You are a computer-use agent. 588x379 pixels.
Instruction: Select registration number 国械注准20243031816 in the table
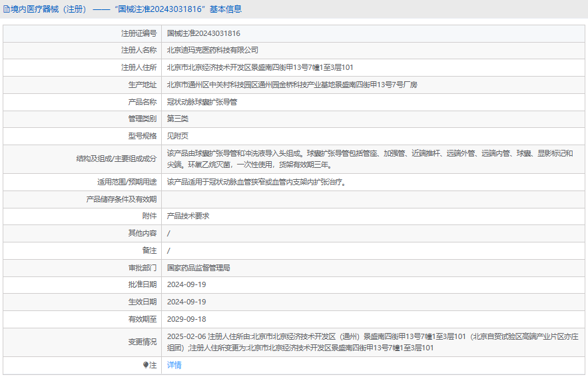tap(203, 33)
